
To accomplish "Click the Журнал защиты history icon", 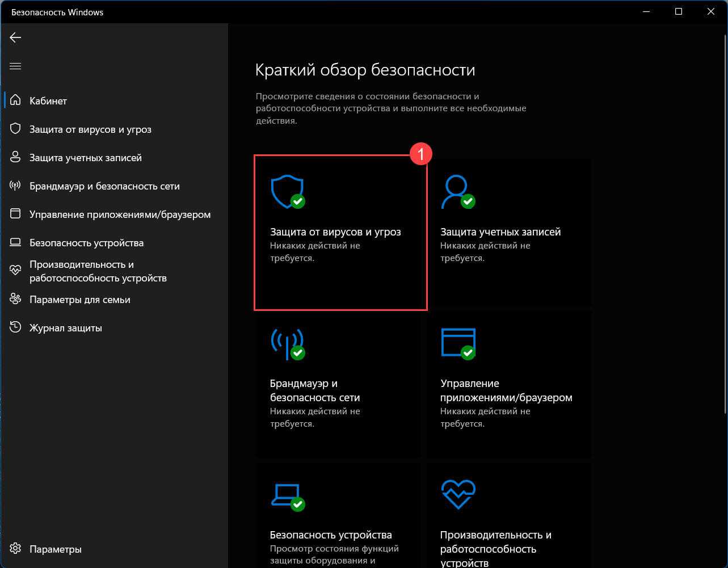I will click(15, 328).
